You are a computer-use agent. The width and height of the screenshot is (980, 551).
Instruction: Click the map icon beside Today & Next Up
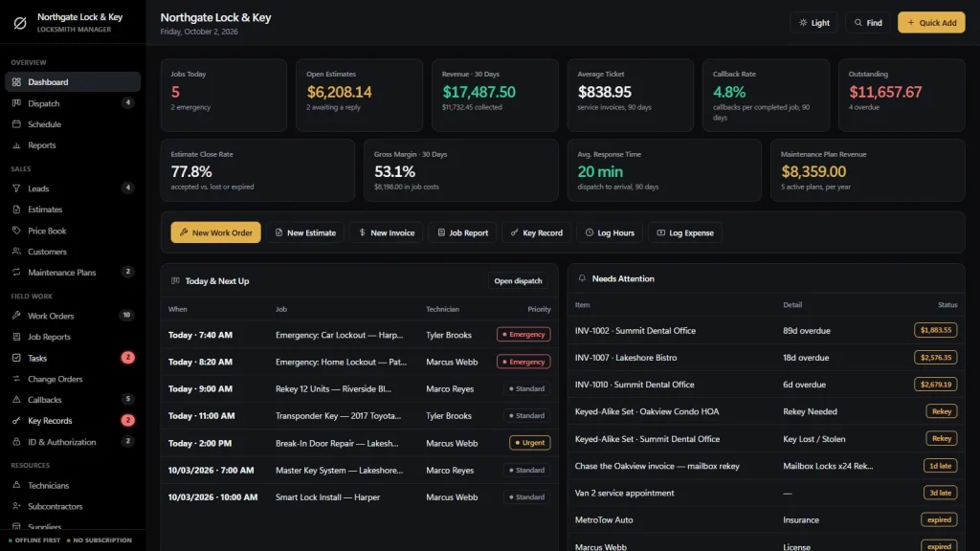pos(175,281)
